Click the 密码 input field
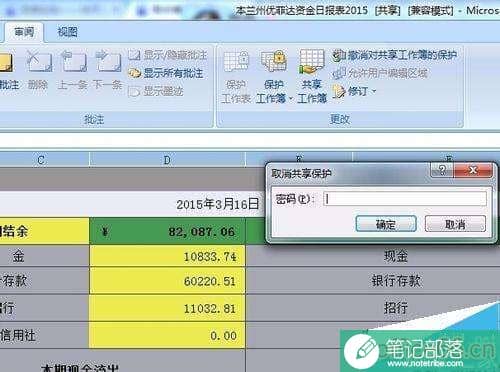The image size is (500, 372). pos(405,199)
